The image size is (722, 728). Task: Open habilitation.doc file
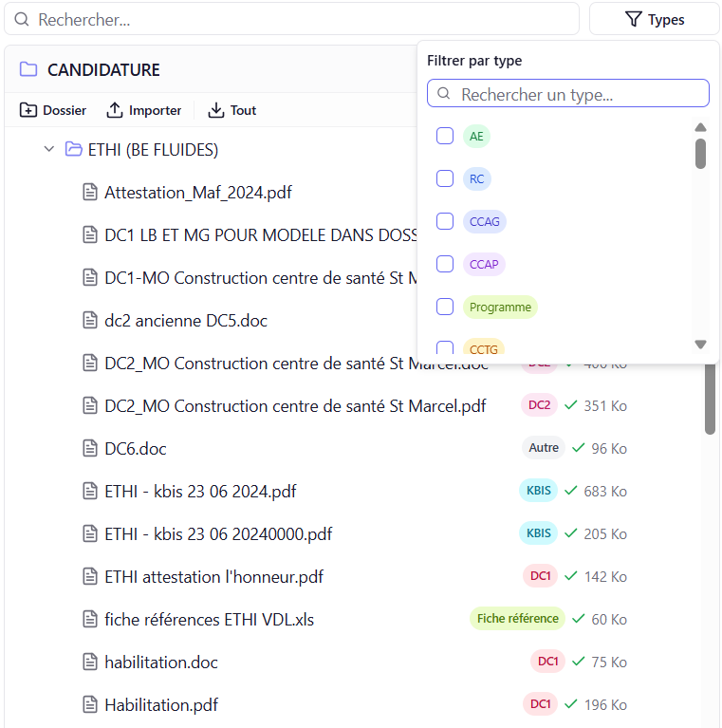point(161,663)
